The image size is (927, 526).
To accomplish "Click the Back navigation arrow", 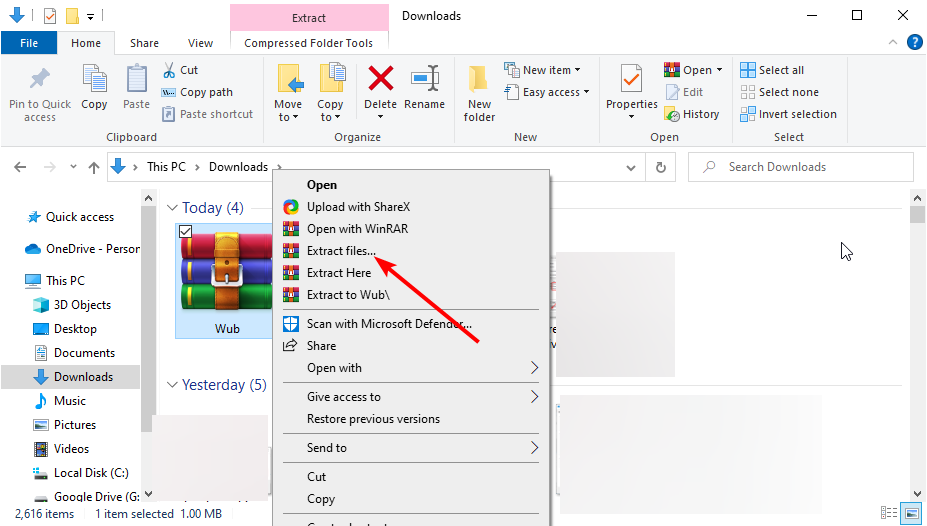I will click(20, 167).
